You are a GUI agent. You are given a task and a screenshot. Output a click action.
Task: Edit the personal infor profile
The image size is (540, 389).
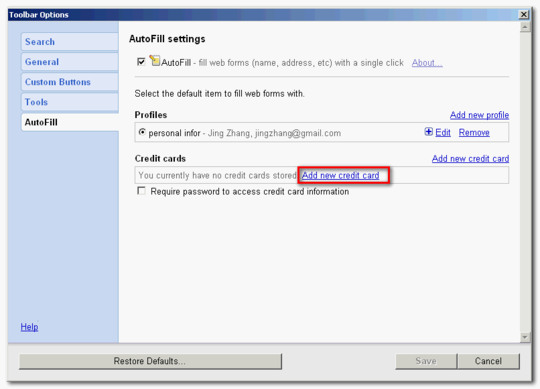[443, 133]
